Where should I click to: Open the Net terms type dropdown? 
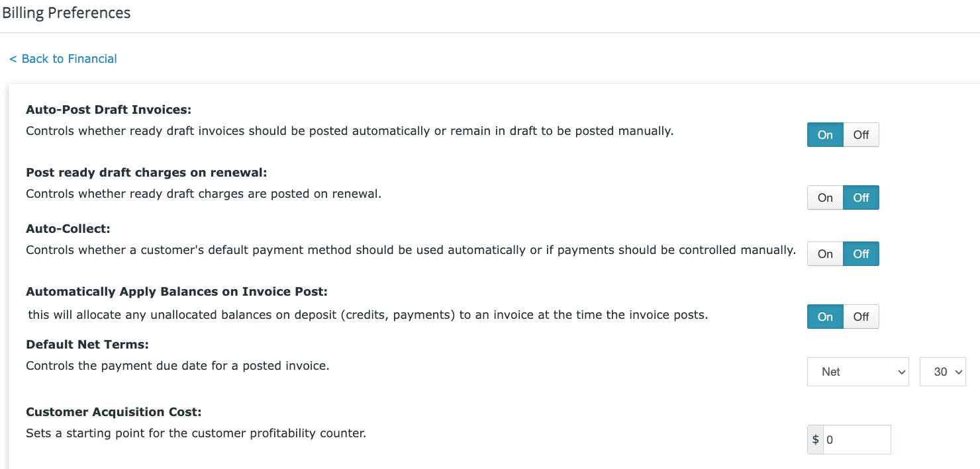(x=859, y=372)
